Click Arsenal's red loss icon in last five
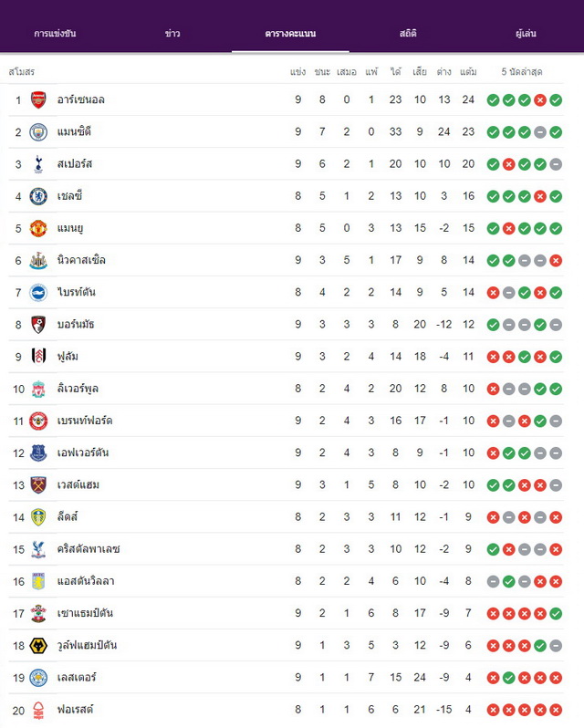584x728 pixels. [540, 99]
